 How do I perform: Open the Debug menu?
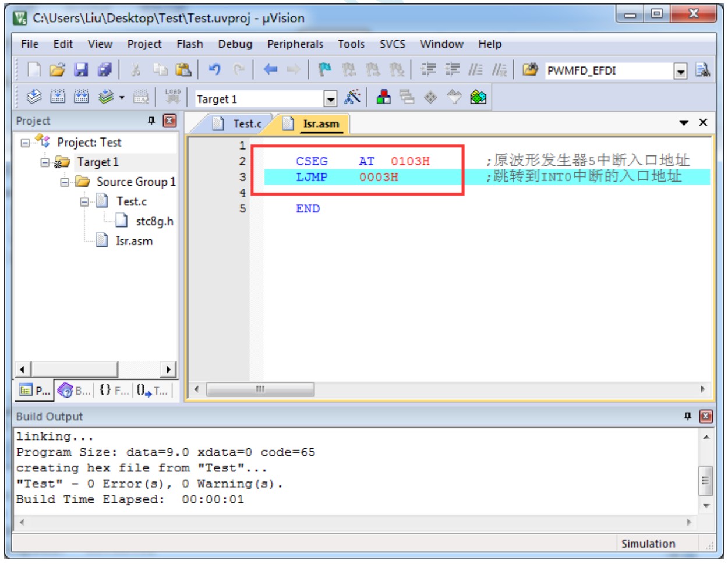[x=235, y=44]
